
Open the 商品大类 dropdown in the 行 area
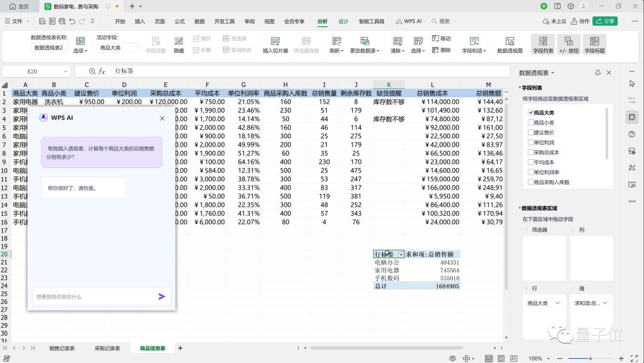559,303
